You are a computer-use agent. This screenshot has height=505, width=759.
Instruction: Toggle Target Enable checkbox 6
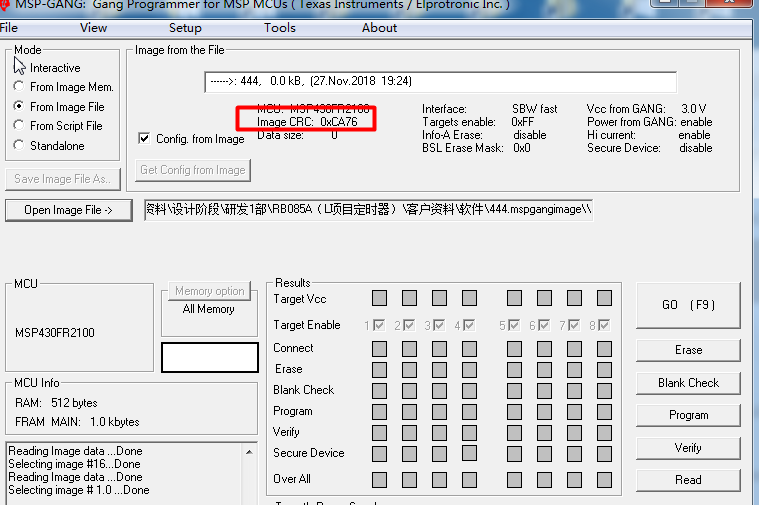544,325
